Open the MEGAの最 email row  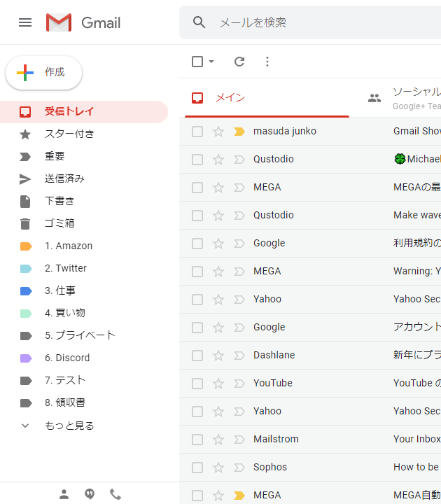point(310,187)
